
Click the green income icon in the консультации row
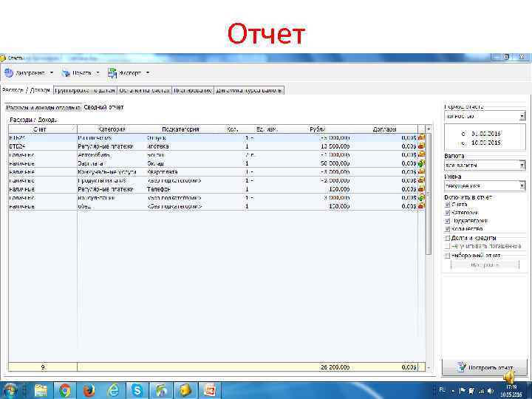point(421,197)
